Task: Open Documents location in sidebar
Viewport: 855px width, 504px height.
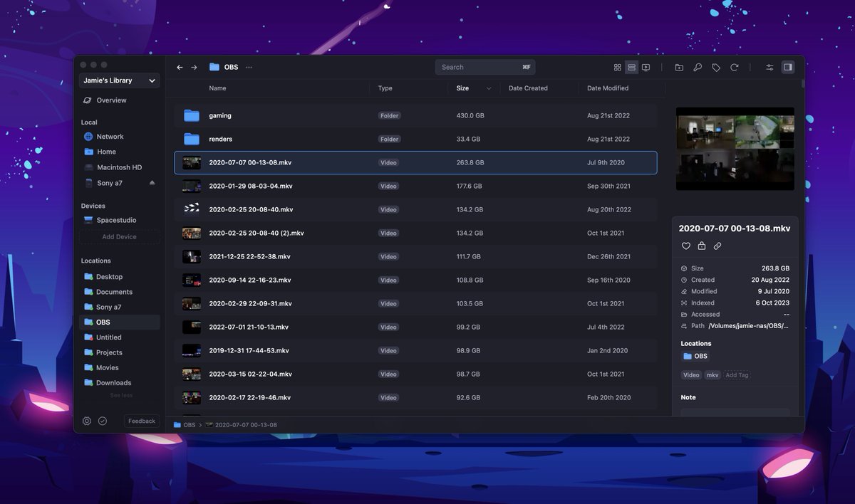Action: tap(120, 292)
